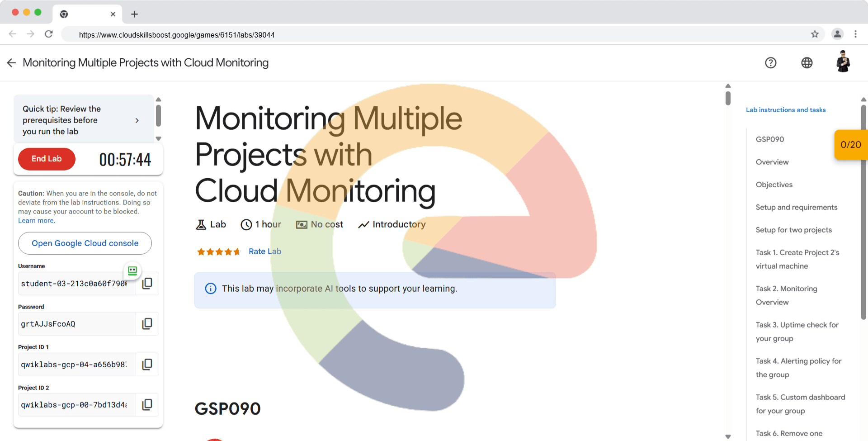Copy the Project ID 2 value
Screen dimensions: 868x441
click(x=147, y=405)
